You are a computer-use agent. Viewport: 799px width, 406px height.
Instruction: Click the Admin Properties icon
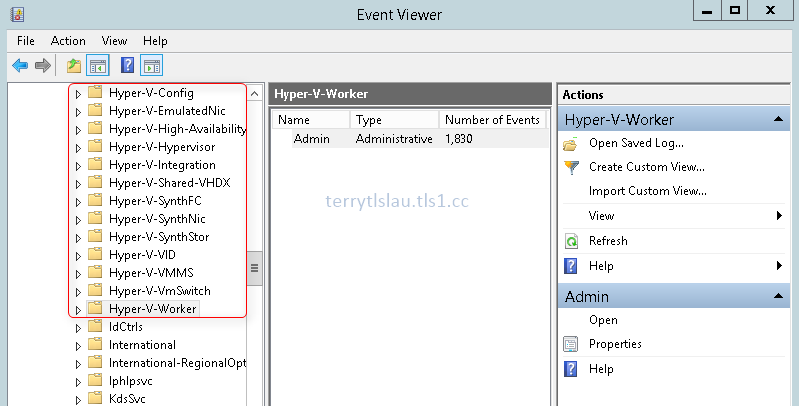click(x=571, y=344)
